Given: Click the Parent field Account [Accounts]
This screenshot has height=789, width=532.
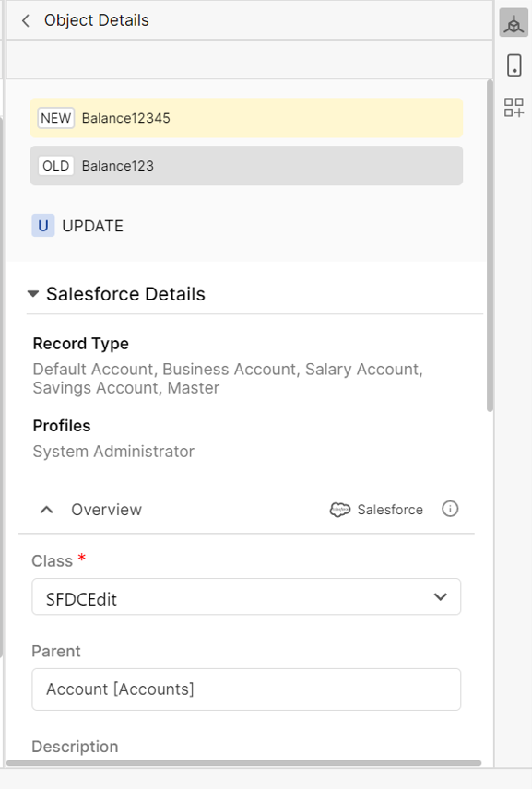Looking at the screenshot, I should [x=246, y=689].
